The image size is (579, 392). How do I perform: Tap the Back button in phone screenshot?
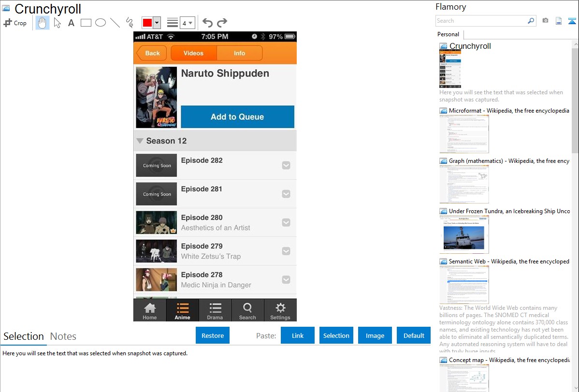[152, 53]
